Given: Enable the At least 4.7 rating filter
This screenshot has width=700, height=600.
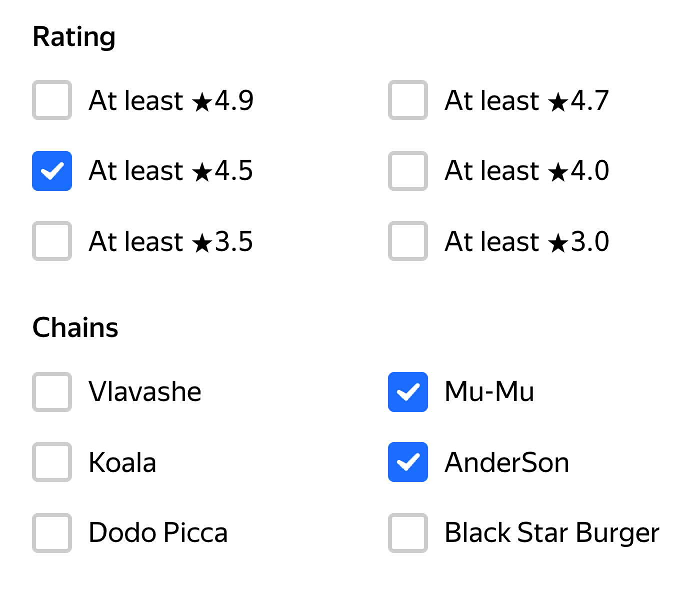Looking at the screenshot, I should (407, 100).
